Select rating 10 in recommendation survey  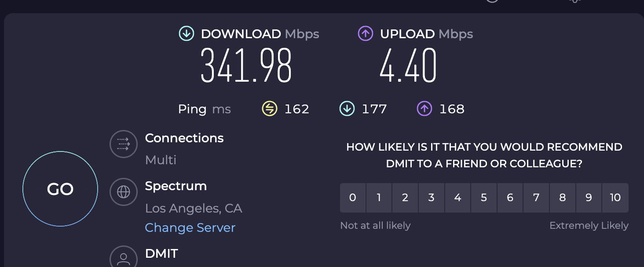click(x=615, y=198)
